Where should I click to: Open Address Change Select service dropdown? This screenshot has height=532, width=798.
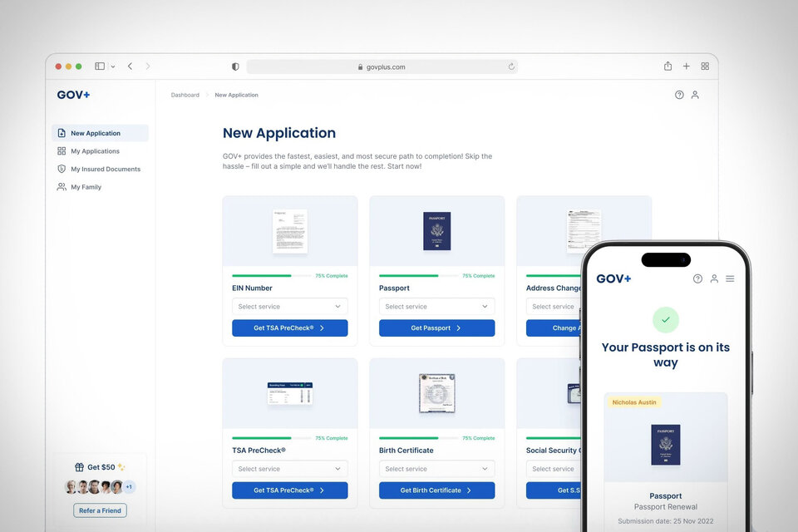tap(554, 307)
